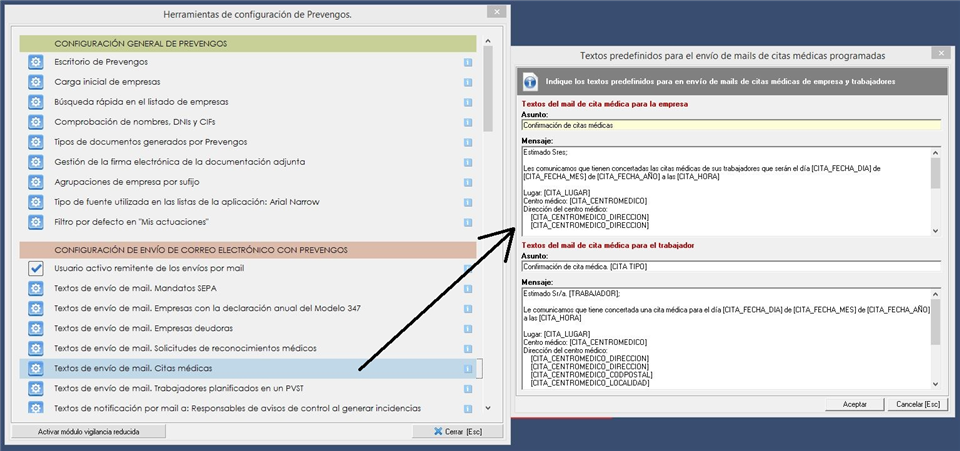Screen dimensions: 960x451
Task: Select Textos de envío de mail. Empresas deudoras
Action: 143,329
